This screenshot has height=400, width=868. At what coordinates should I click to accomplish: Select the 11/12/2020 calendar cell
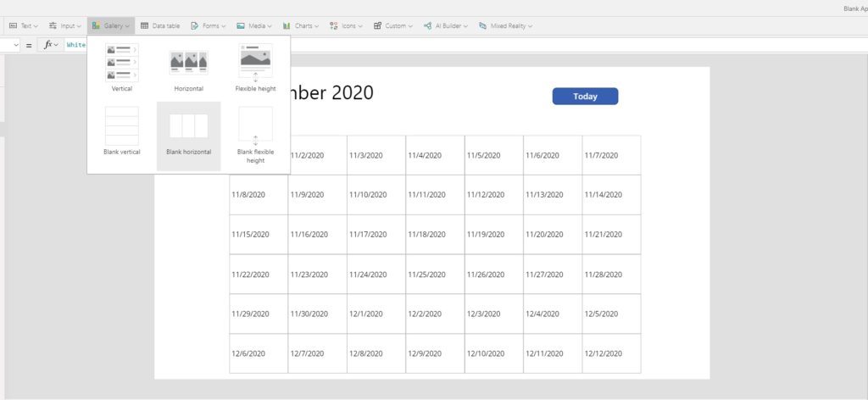494,195
